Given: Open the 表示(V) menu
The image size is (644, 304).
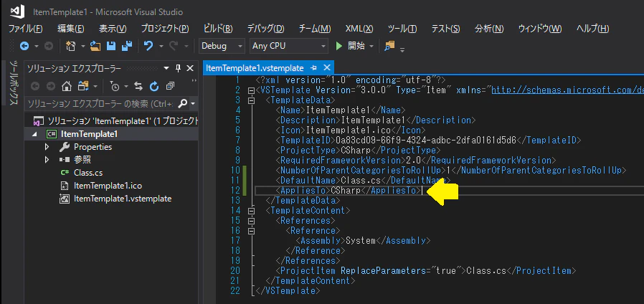Looking at the screenshot, I should pos(113,29).
